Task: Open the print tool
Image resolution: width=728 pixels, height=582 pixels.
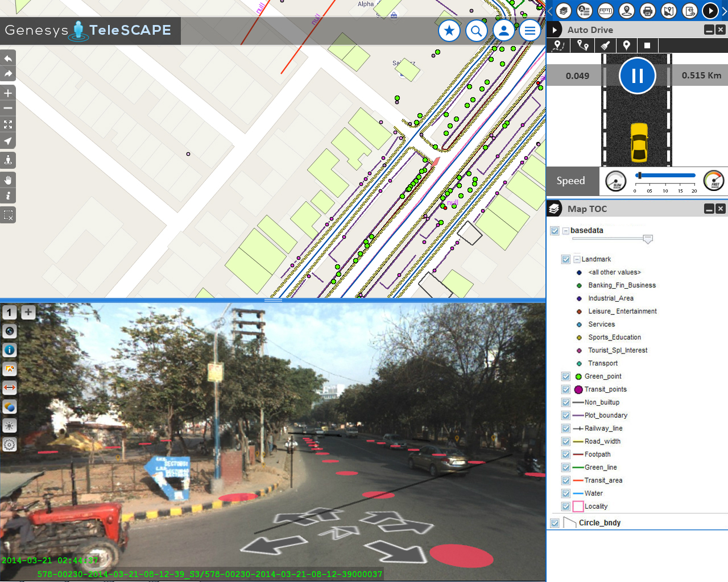Action: [x=647, y=11]
